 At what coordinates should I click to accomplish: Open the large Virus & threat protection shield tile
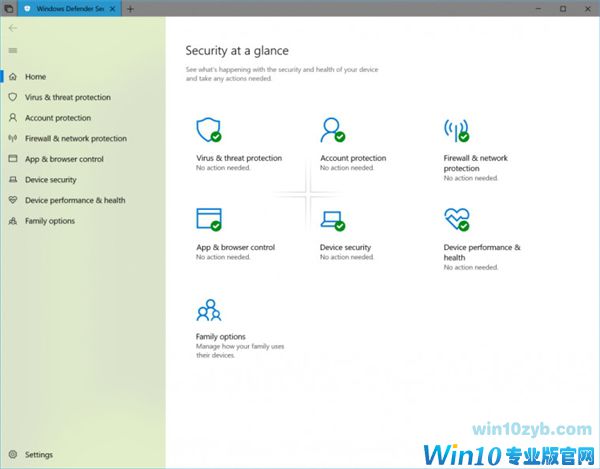pyautogui.click(x=209, y=130)
